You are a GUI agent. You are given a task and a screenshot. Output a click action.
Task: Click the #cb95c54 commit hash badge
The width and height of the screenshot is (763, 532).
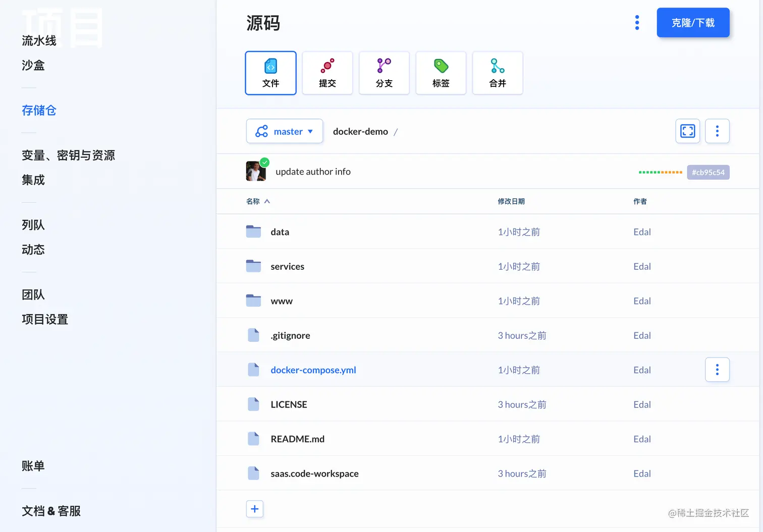click(708, 172)
